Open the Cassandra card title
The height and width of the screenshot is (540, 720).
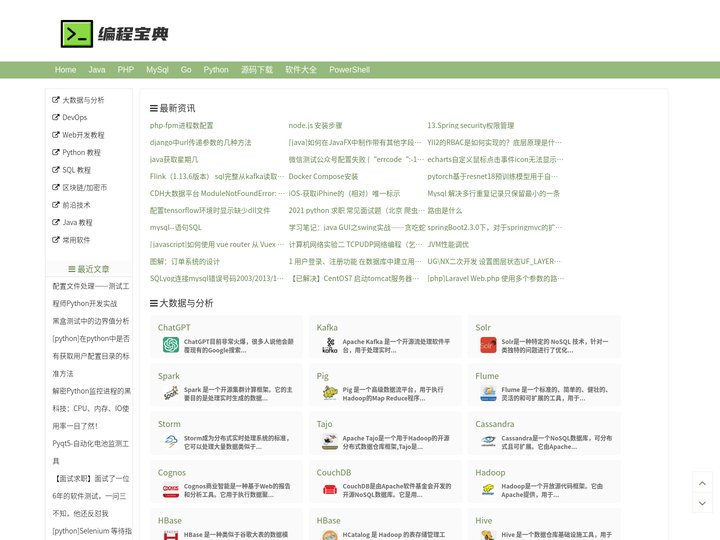click(495, 424)
